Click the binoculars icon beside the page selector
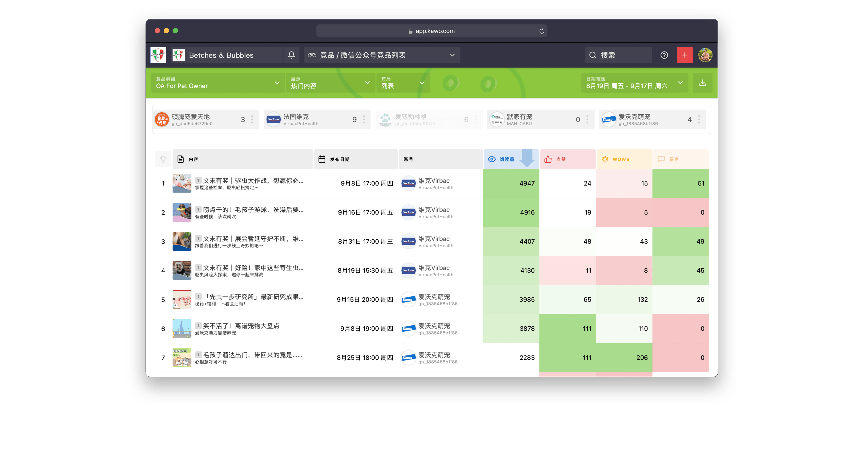This screenshot has width=868, height=452. [312, 55]
